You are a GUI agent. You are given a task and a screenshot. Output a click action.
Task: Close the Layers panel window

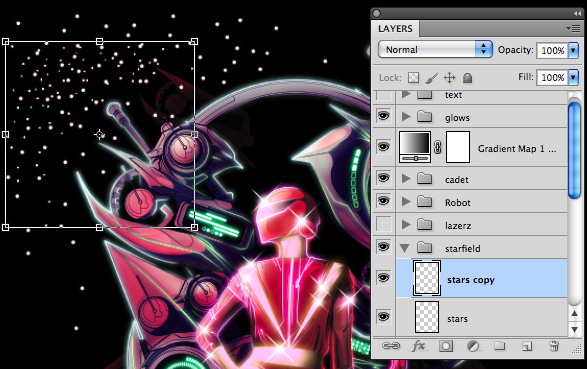377,13
